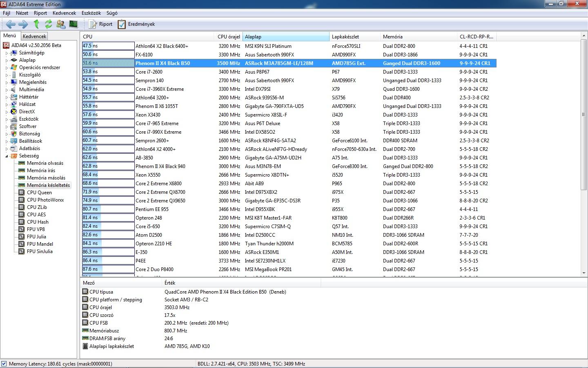
Task: Open FPU SinJulia benchmark
Action: pyautogui.click(x=40, y=251)
